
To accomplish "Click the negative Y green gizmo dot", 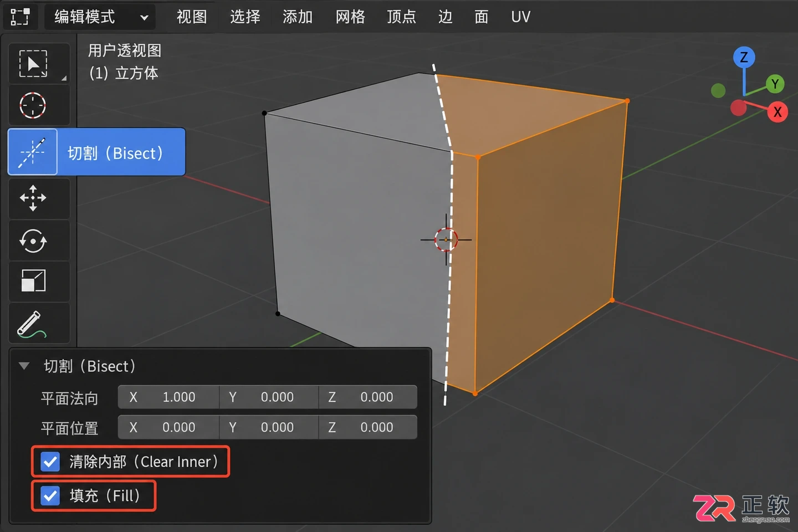I will tap(718, 90).
